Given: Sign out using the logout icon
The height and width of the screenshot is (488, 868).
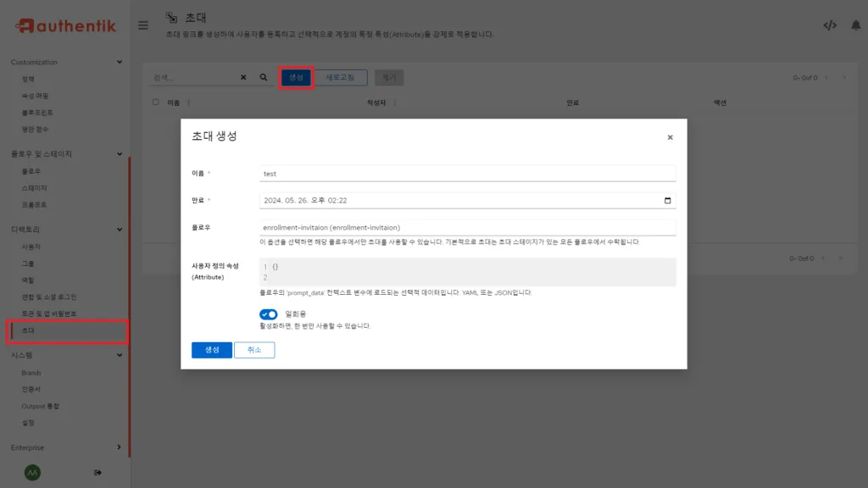Looking at the screenshot, I should (97, 472).
